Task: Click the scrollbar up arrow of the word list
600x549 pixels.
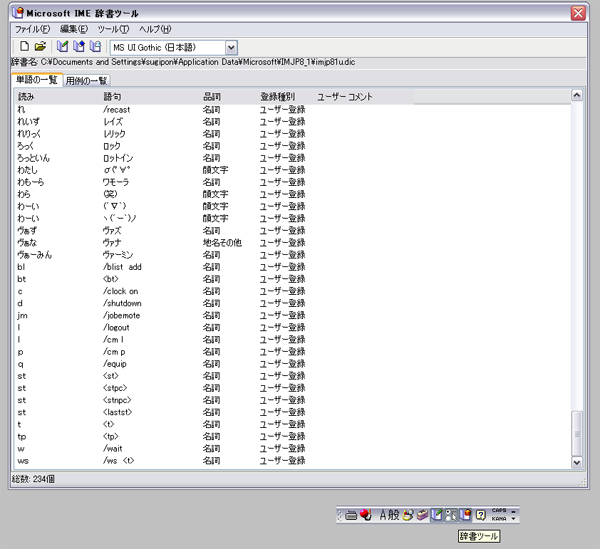Action: pyautogui.click(x=577, y=95)
